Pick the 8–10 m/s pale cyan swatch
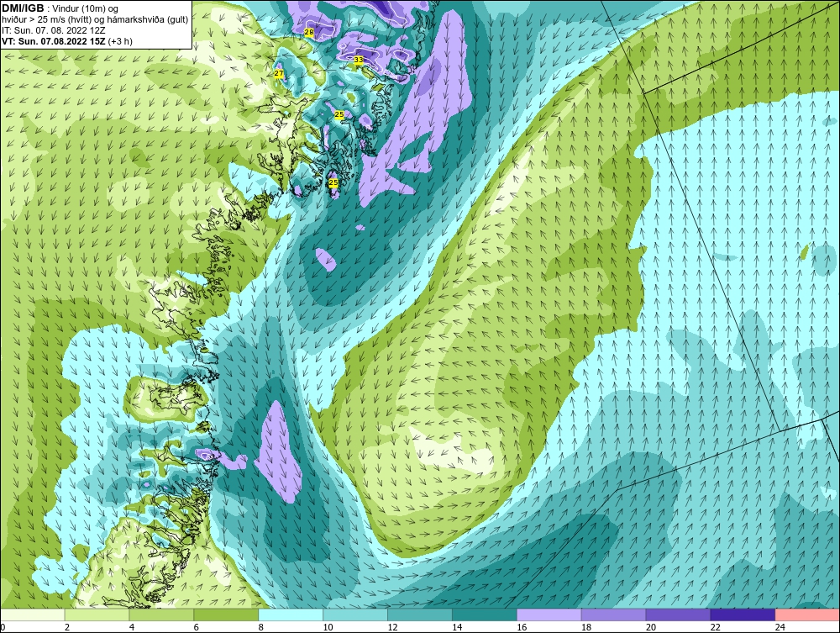 coord(291,615)
